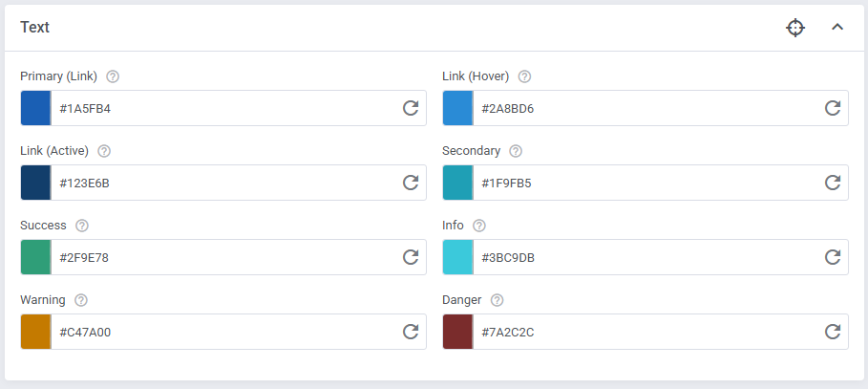Viewport: 868px width, 389px height.
Task: Reset the Info color value
Action: (x=833, y=257)
